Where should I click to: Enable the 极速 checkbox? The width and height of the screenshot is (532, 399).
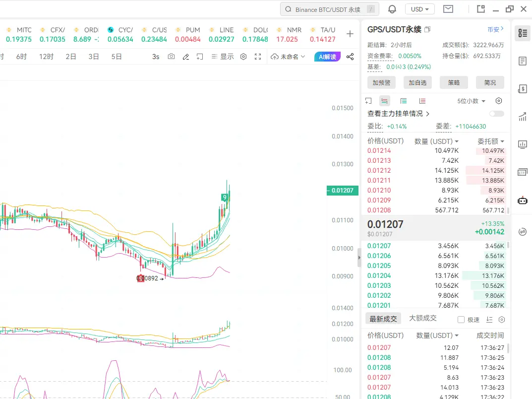tap(461, 320)
